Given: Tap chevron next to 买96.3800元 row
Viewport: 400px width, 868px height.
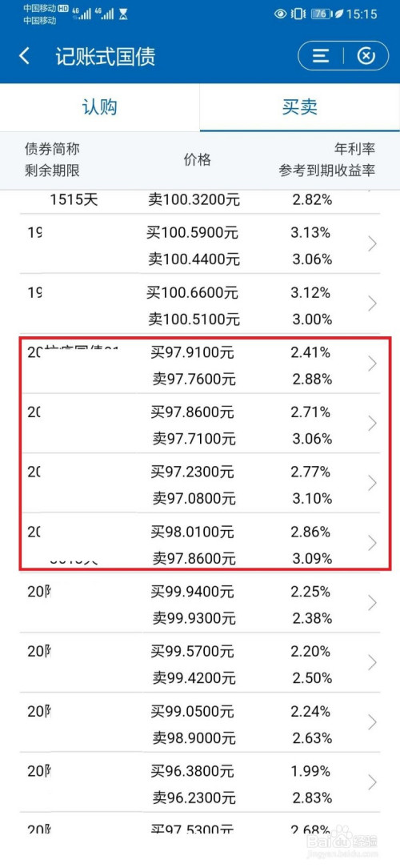Looking at the screenshot, I should point(372,782).
